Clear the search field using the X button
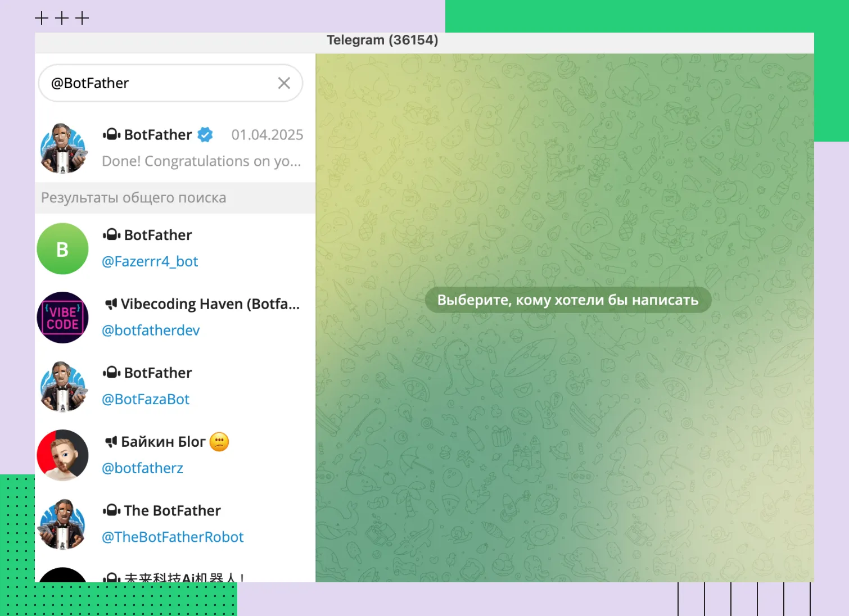Viewport: 849px width, 616px height. 284,83
